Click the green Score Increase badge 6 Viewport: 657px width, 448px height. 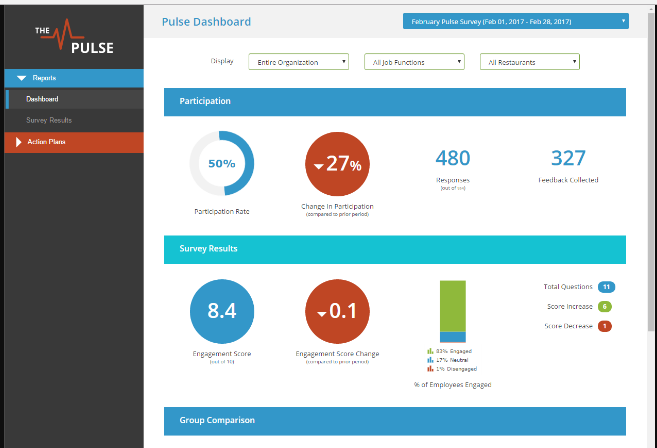(605, 307)
